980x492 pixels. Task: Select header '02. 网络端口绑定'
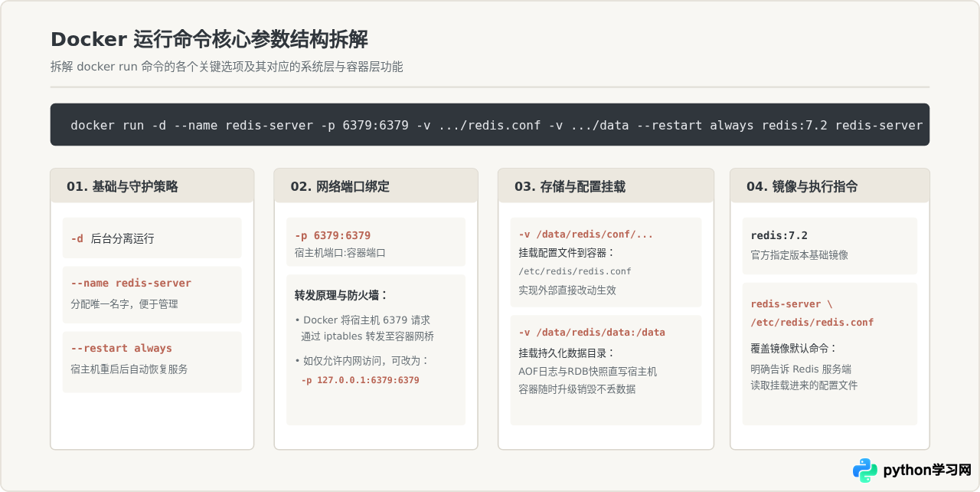(376, 185)
